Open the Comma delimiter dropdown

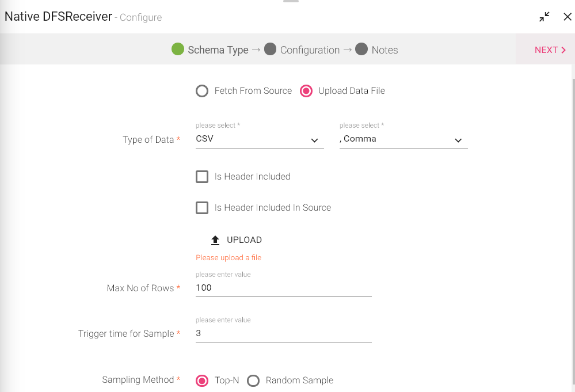403,139
